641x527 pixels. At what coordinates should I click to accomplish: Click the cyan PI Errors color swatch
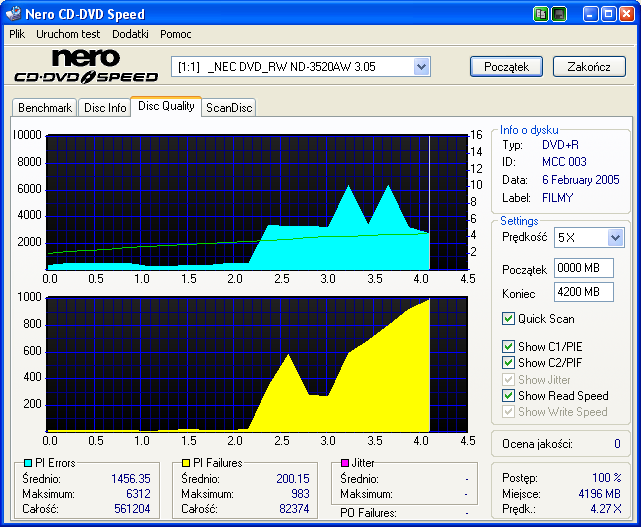click(28, 463)
